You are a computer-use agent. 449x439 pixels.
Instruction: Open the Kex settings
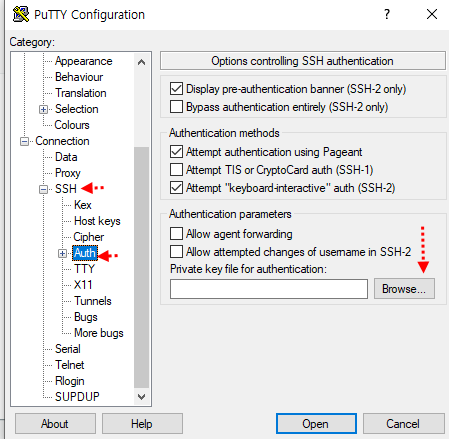pos(83,205)
